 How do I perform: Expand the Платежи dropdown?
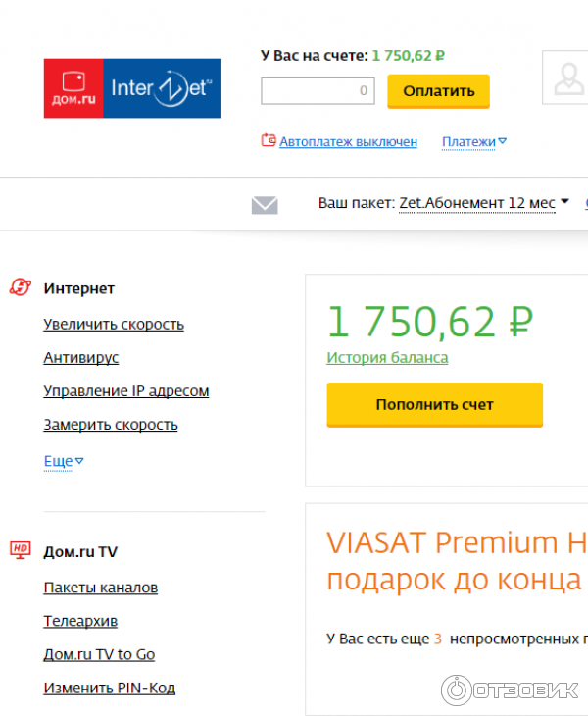click(474, 142)
